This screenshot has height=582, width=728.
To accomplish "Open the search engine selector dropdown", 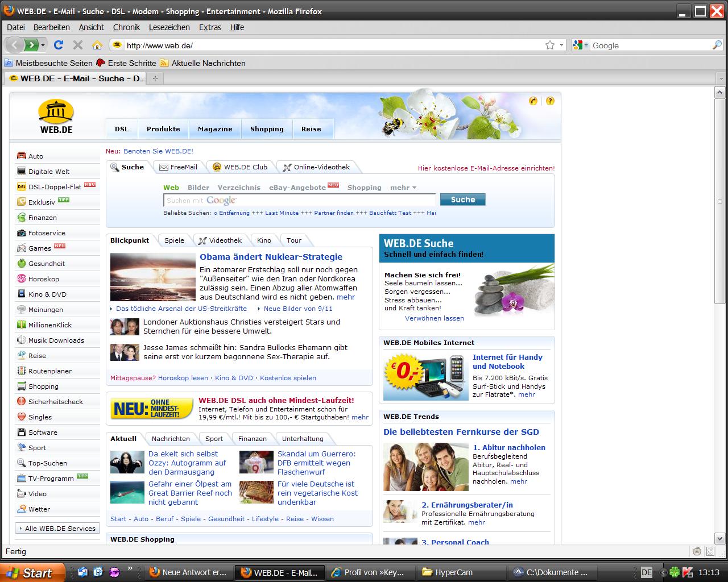I will point(581,45).
